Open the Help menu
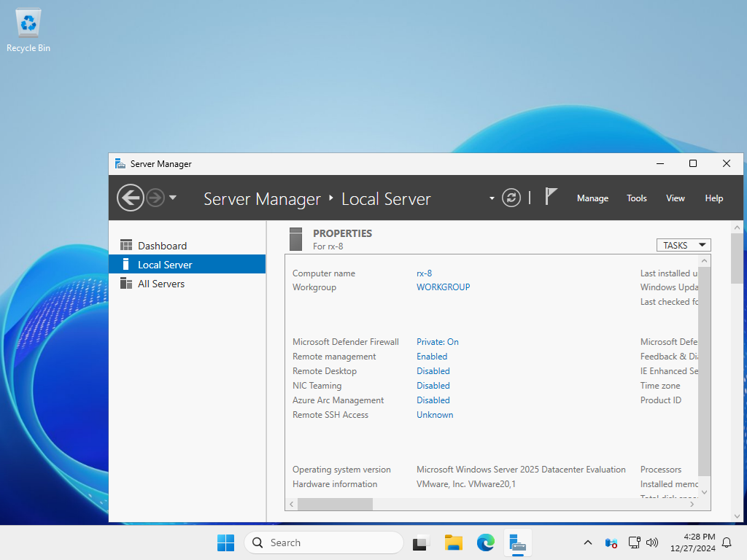 pos(713,198)
